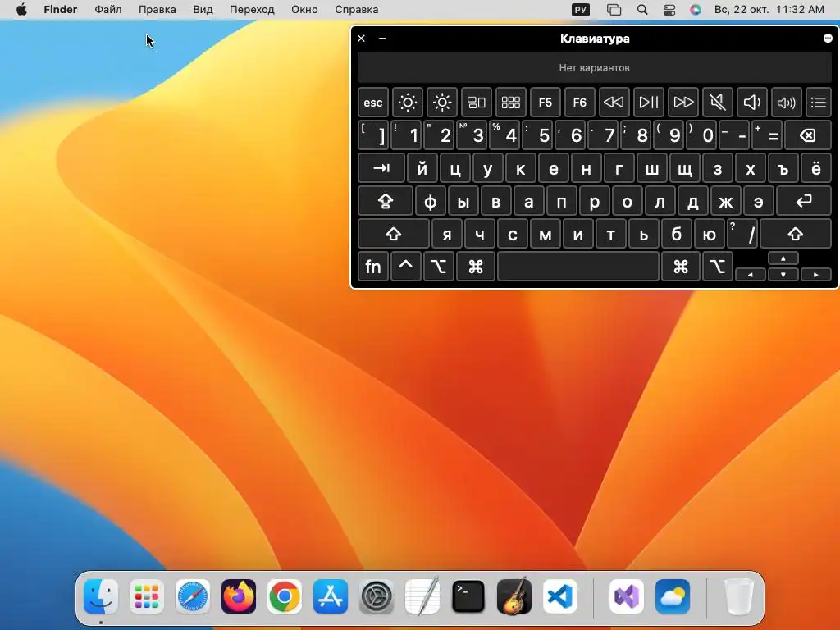
Task: Tap the up arrow key
Action: [783, 258]
